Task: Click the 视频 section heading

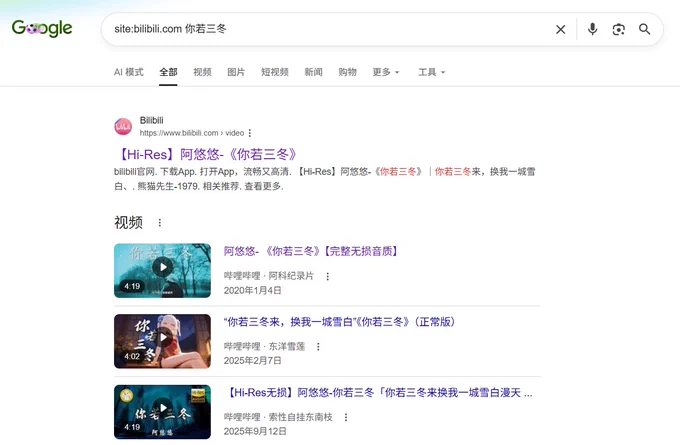Action: click(128, 222)
